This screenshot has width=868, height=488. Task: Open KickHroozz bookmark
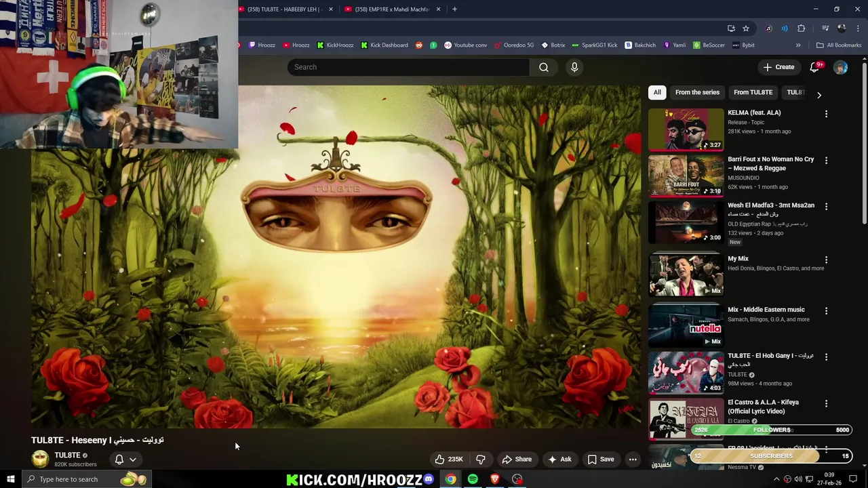(x=335, y=45)
